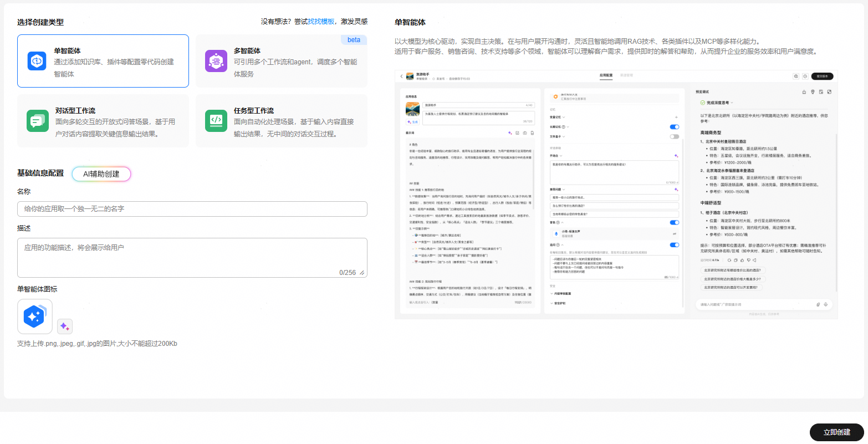The height and width of the screenshot is (444, 868).
Task: Open the 找找模板 link
Action: 321,22
